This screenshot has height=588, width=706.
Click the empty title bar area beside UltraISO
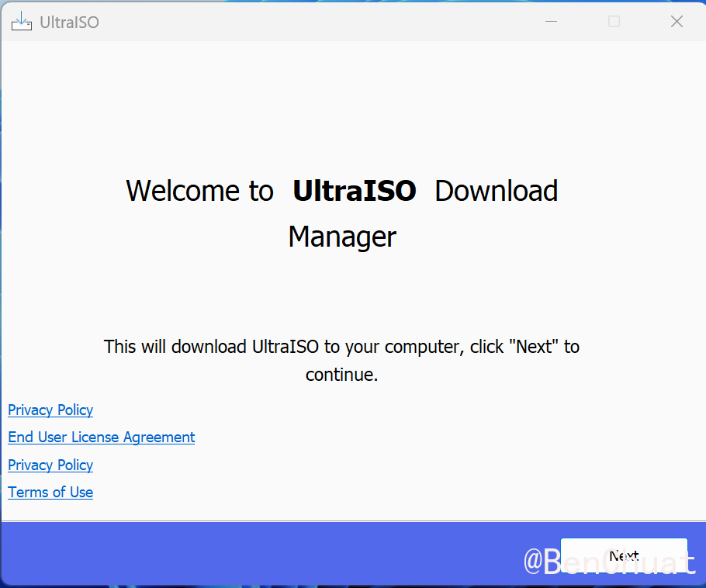[x=310, y=22]
